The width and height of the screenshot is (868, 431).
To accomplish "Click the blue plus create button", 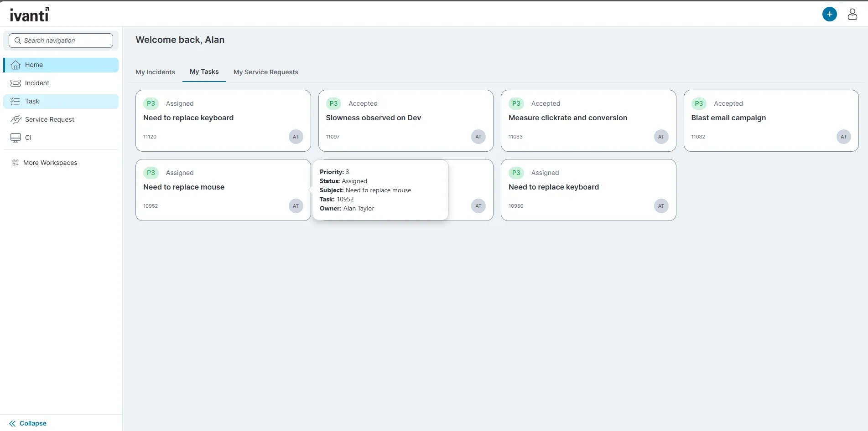I will (x=829, y=14).
